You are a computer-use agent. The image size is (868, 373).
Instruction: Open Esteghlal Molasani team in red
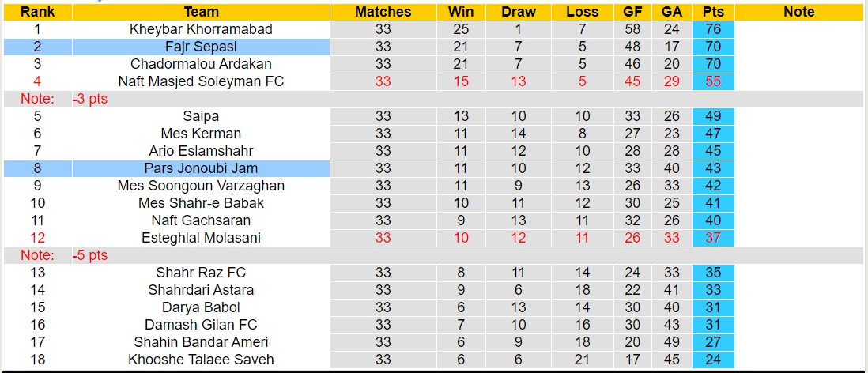[201, 238]
